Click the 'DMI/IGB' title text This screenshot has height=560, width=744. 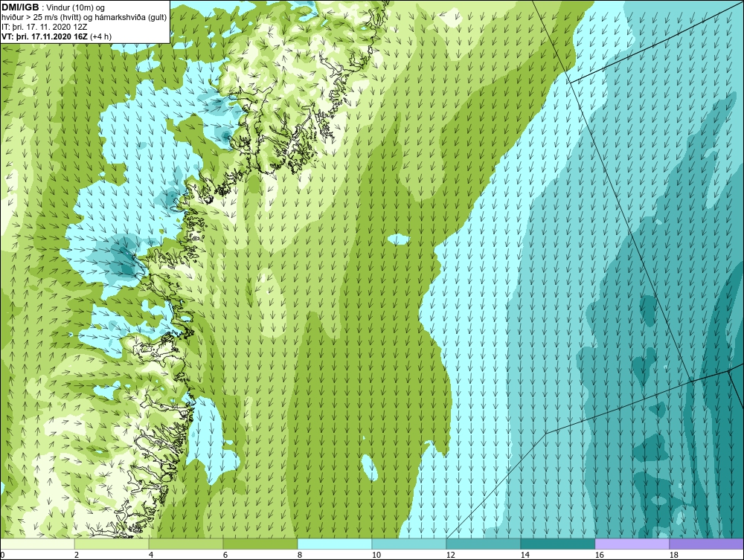click(x=20, y=7)
